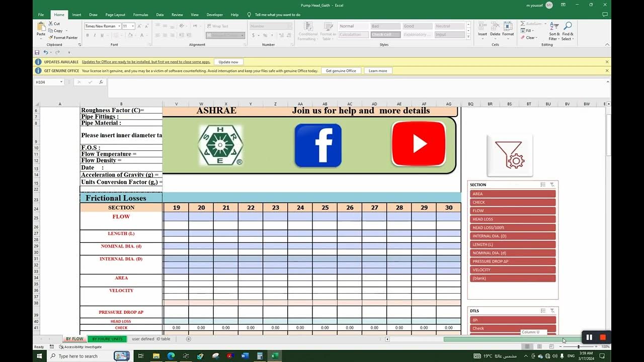Toggle the PRESSURE DROP ΔP slicer item
The image size is (644, 362).
pos(513,261)
